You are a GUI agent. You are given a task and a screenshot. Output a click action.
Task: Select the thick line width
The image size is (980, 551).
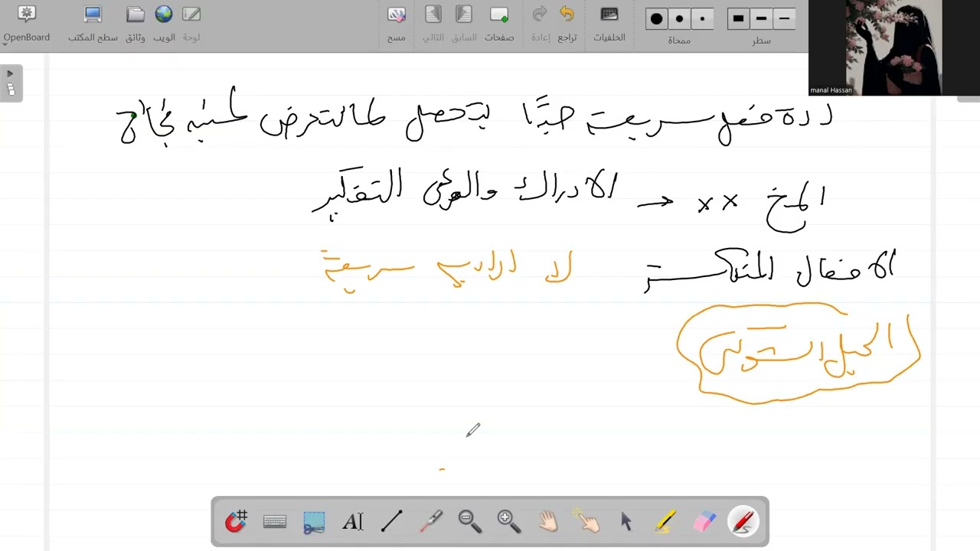click(x=738, y=19)
